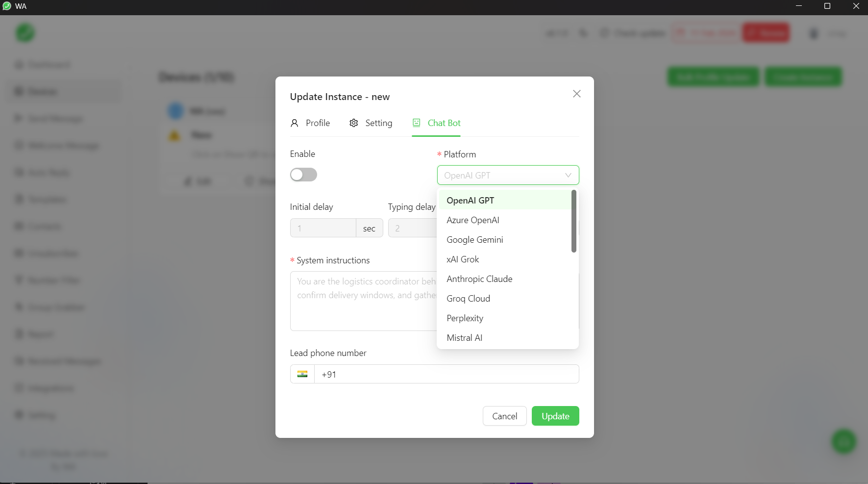Screen dimensions: 868x484
Task: Click the Initial delay seconds input
Action: 323,228
